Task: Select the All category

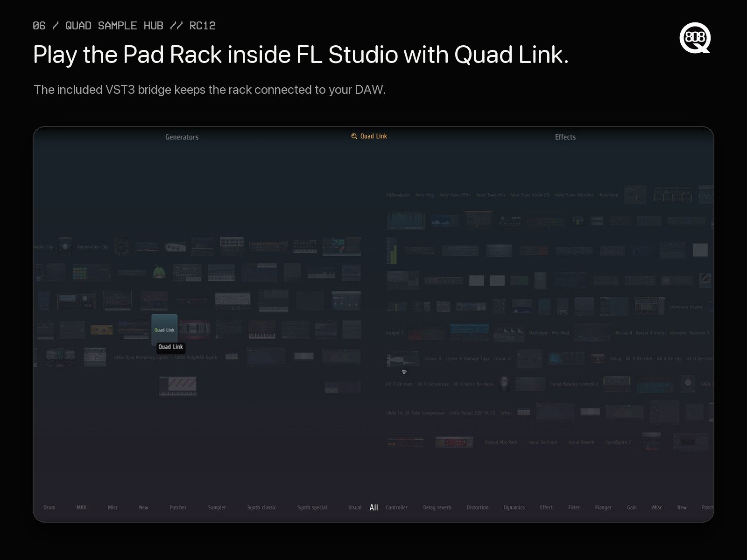Action: (373, 508)
